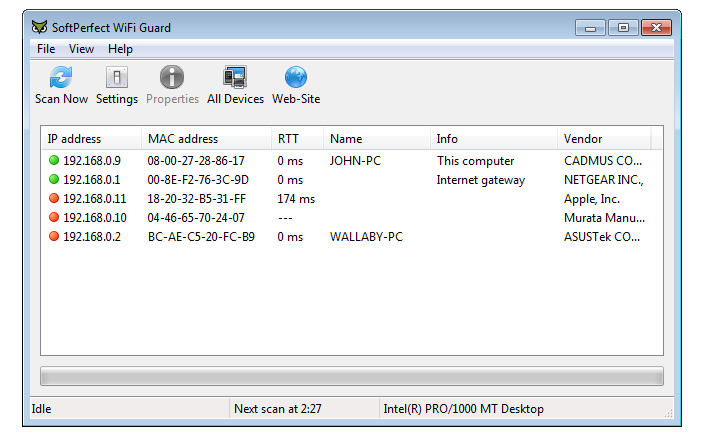
Task: Click the --- RTT value for 192.168.0.10
Action: pos(285,218)
